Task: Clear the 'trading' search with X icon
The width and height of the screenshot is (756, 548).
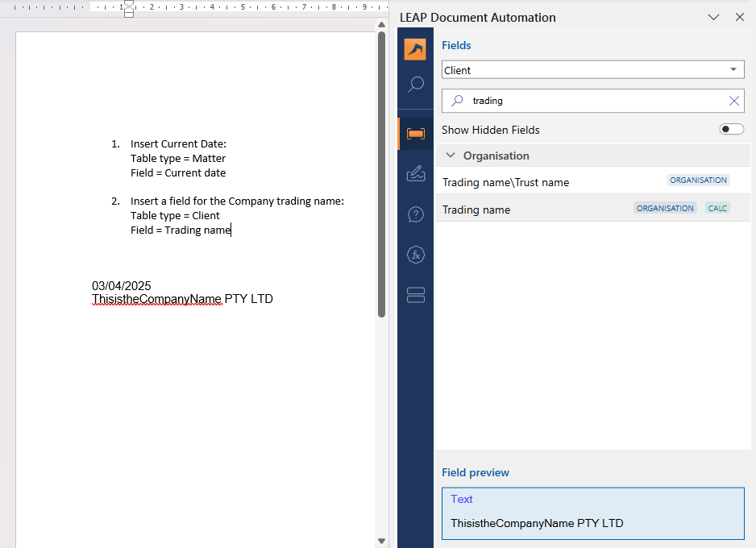Action: tap(733, 101)
